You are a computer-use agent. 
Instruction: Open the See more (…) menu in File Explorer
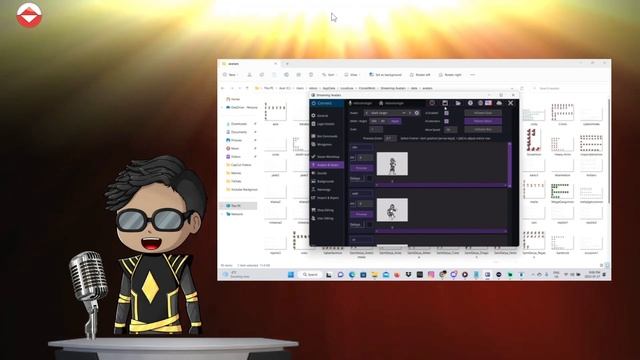[473, 75]
